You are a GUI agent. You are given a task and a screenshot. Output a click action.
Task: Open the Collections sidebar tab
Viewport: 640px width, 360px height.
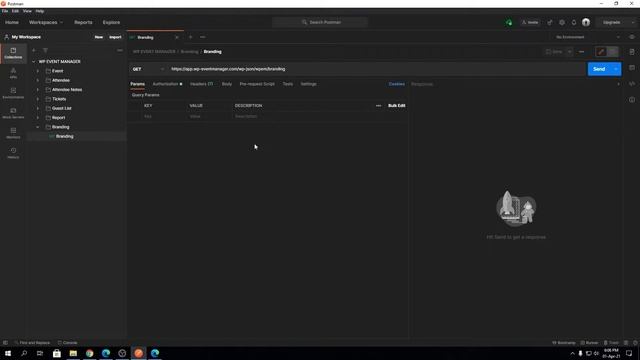[13, 53]
